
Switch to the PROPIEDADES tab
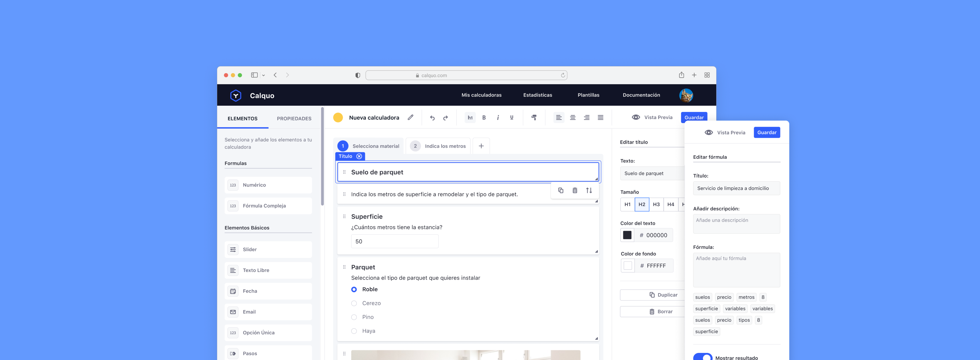click(294, 118)
